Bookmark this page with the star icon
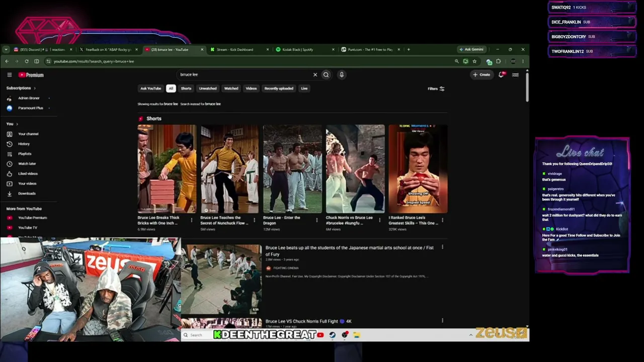644x362 pixels. click(x=474, y=61)
